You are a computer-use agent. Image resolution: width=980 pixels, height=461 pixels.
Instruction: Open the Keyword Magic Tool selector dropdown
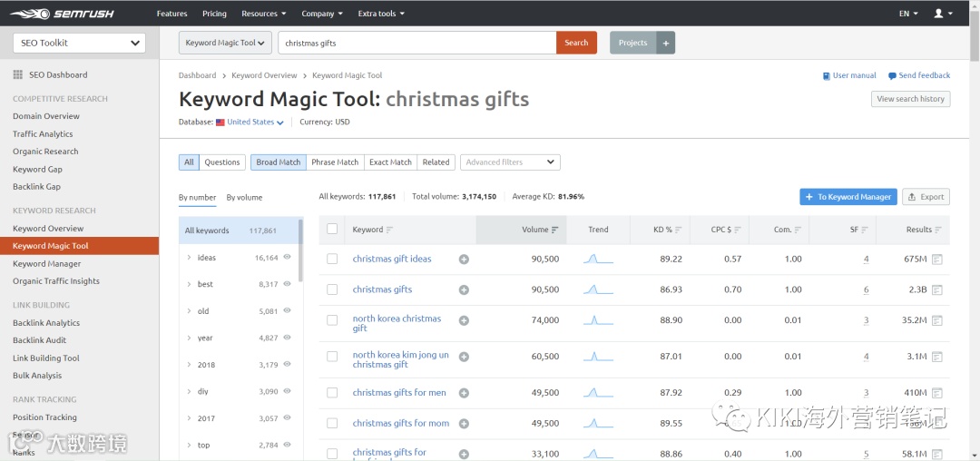225,43
